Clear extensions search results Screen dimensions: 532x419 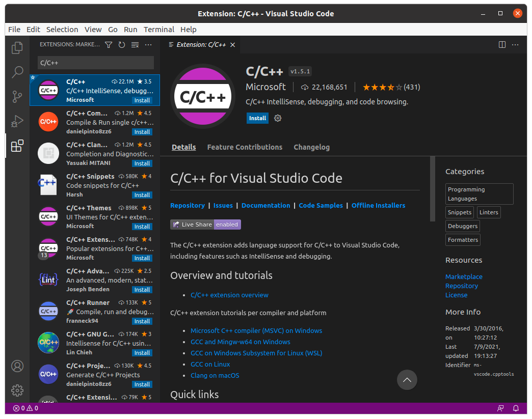coord(135,45)
